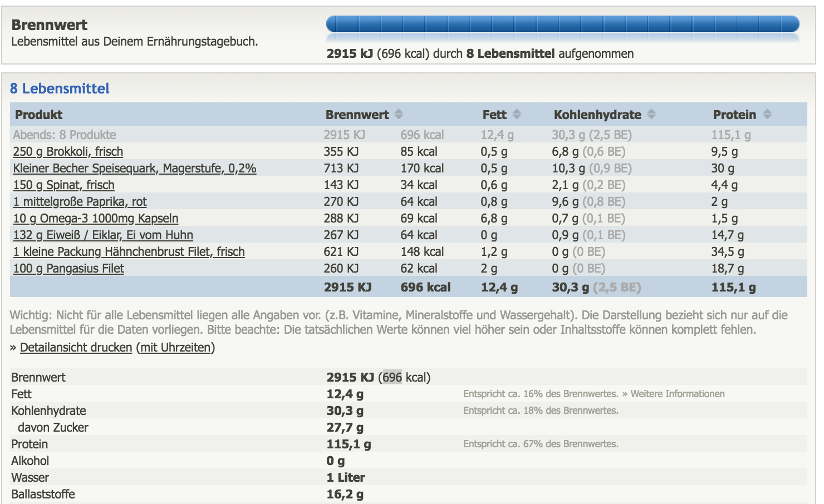Click the bold 115,1 g total in footer
This screenshot has width=824, height=504.
pos(733,287)
